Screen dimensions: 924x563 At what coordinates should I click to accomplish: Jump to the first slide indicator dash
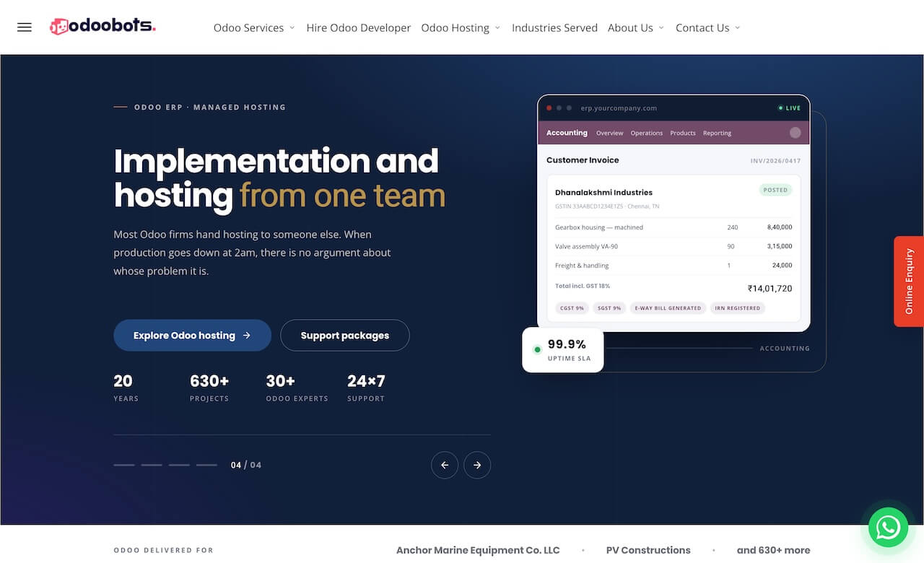click(x=124, y=465)
